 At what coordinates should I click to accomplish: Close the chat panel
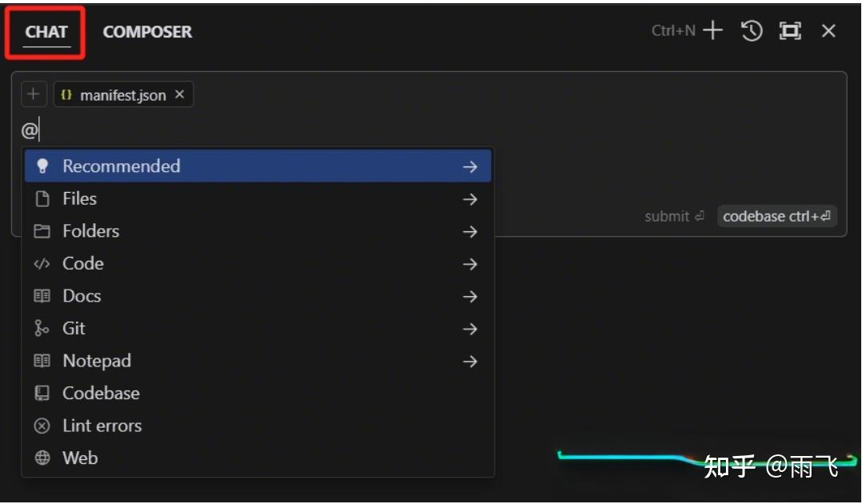coord(828,31)
